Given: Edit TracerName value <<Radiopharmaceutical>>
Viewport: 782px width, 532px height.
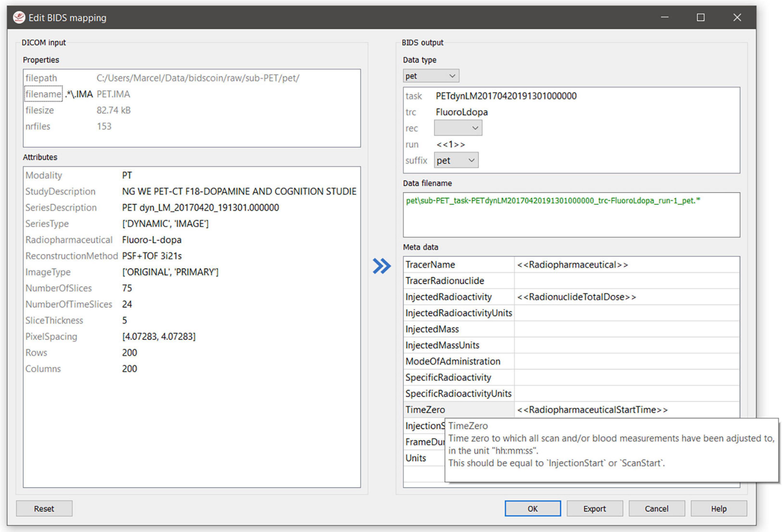Looking at the screenshot, I should 627,264.
